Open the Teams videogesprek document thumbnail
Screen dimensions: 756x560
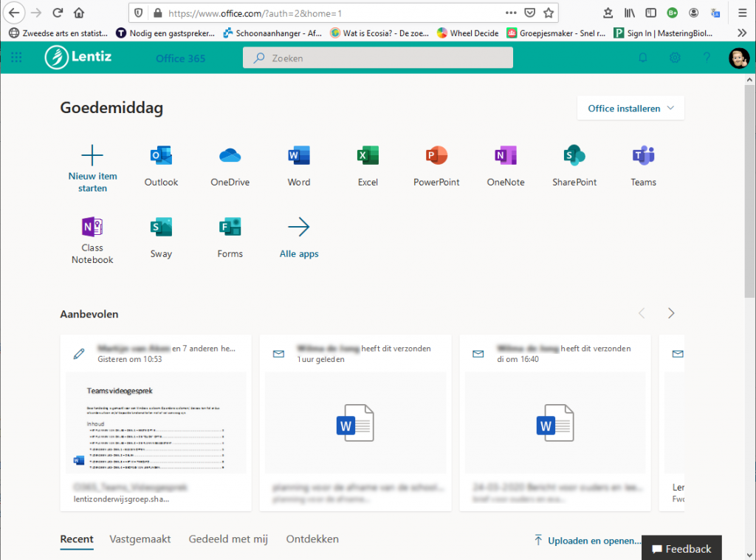coord(156,423)
